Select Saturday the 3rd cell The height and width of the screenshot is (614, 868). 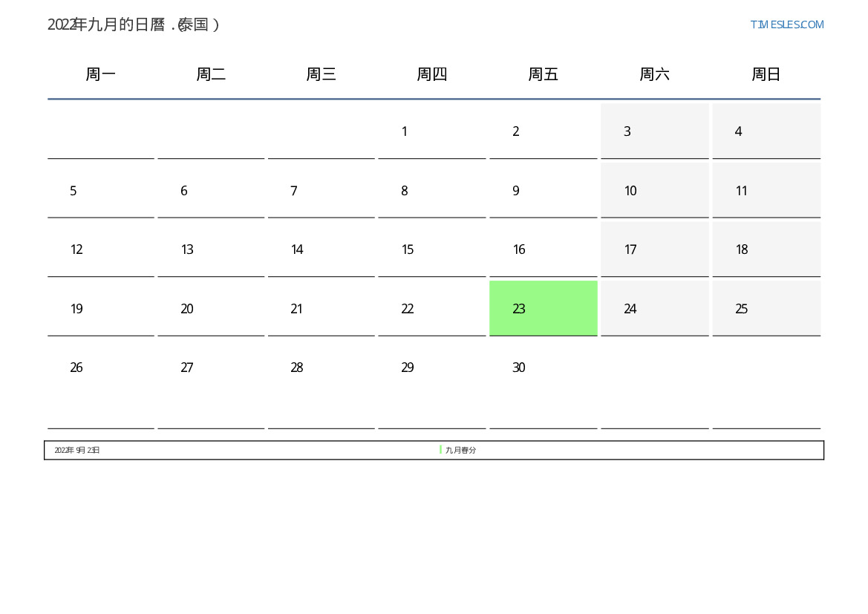pyautogui.click(x=654, y=131)
